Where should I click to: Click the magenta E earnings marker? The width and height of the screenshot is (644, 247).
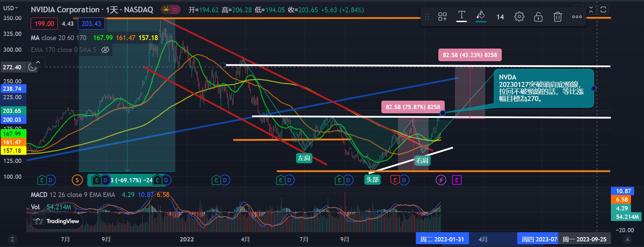[x=457, y=180]
